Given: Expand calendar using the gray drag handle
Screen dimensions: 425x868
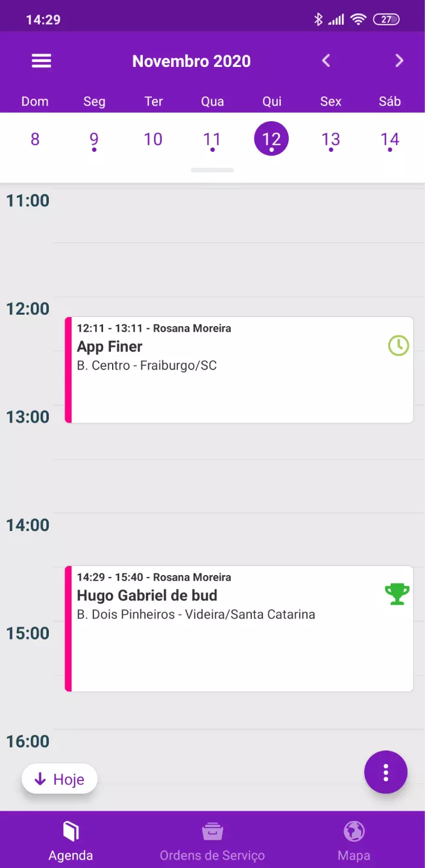Looking at the screenshot, I should pyautogui.click(x=212, y=171).
